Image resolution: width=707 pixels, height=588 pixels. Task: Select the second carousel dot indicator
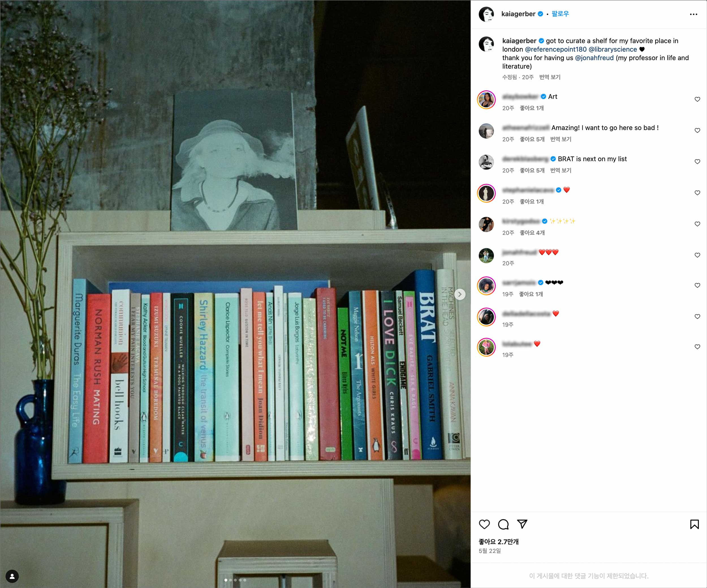point(230,580)
